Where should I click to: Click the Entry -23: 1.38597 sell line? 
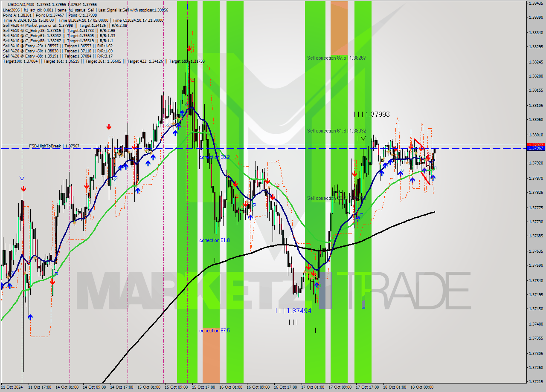58,46
